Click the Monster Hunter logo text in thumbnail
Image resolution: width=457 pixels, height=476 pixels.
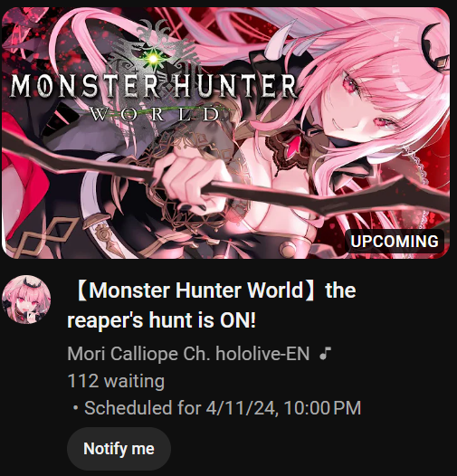point(153,86)
